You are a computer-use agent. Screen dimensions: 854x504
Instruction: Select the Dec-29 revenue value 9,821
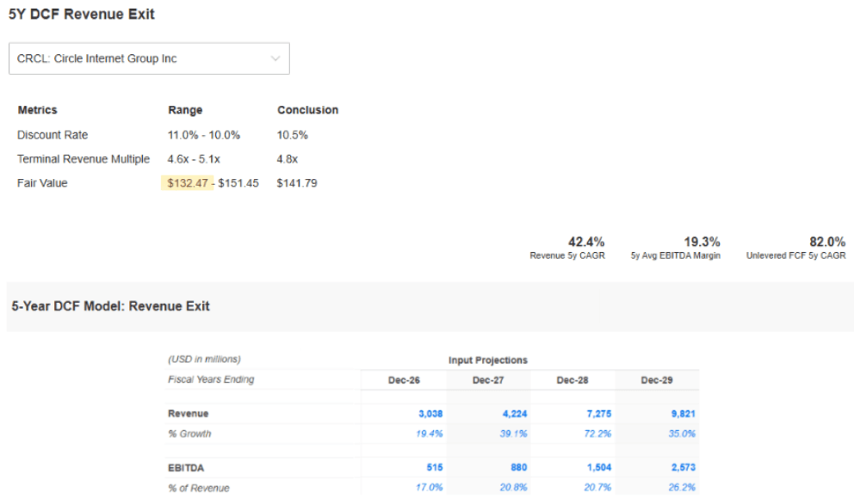683,414
